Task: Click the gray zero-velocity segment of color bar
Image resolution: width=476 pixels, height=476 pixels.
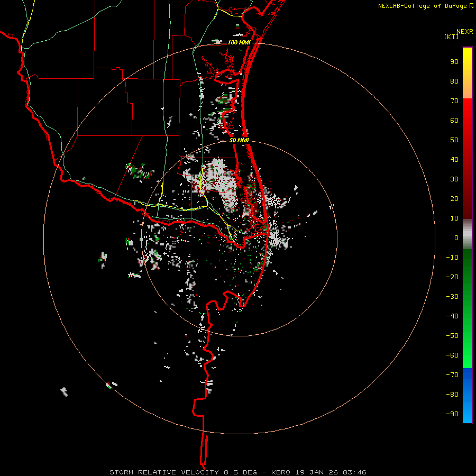Action: (x=467, y=234)
